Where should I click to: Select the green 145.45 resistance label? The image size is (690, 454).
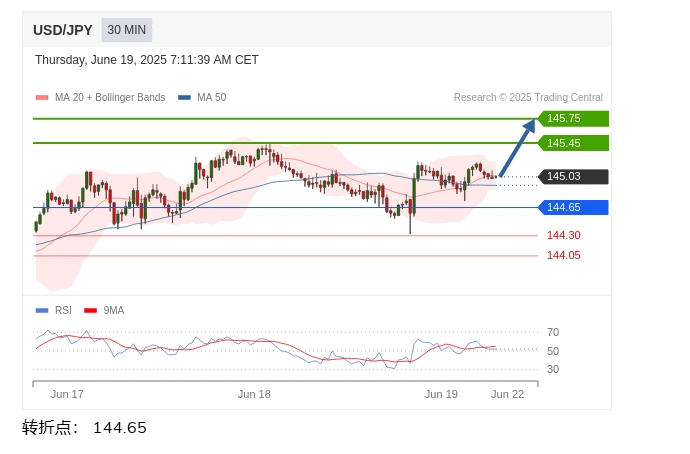click(x=573, y=143)
